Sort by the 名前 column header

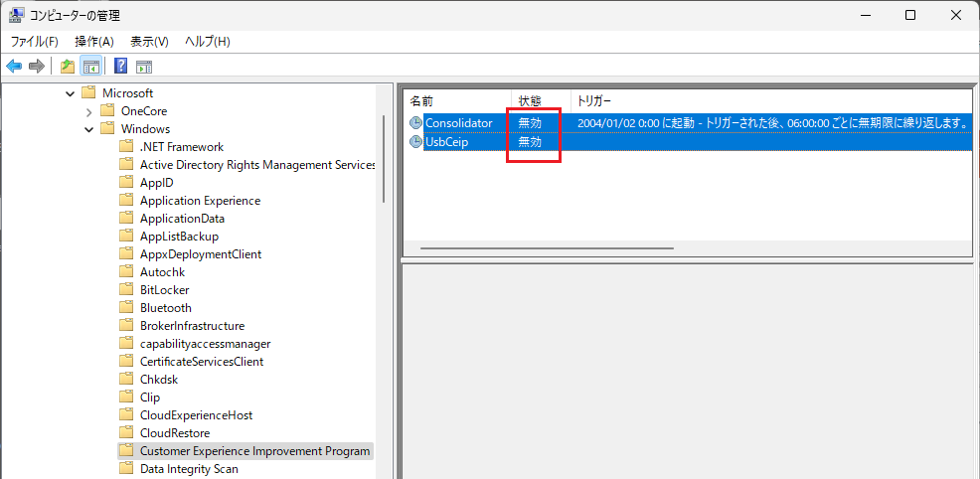(457, 100)
